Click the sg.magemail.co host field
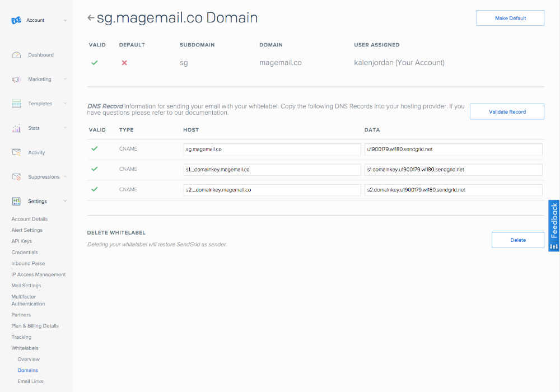The height and width of the screenshot is (392, 560). click(x=272, y=150)
